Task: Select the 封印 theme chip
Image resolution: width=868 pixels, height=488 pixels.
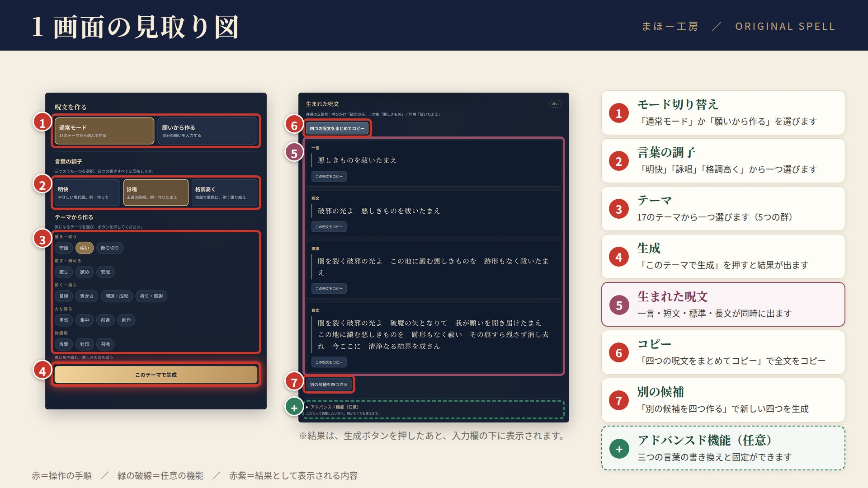Action: coord(85,344)
